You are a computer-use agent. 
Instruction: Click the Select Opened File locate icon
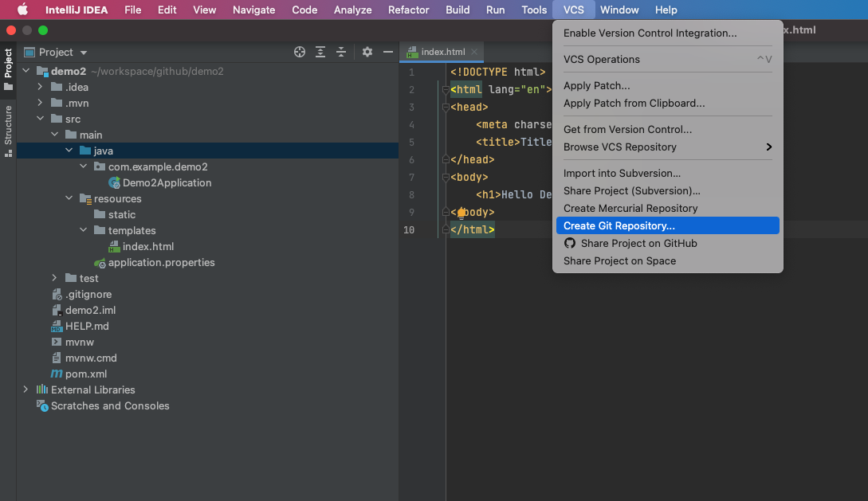[300, 52]
